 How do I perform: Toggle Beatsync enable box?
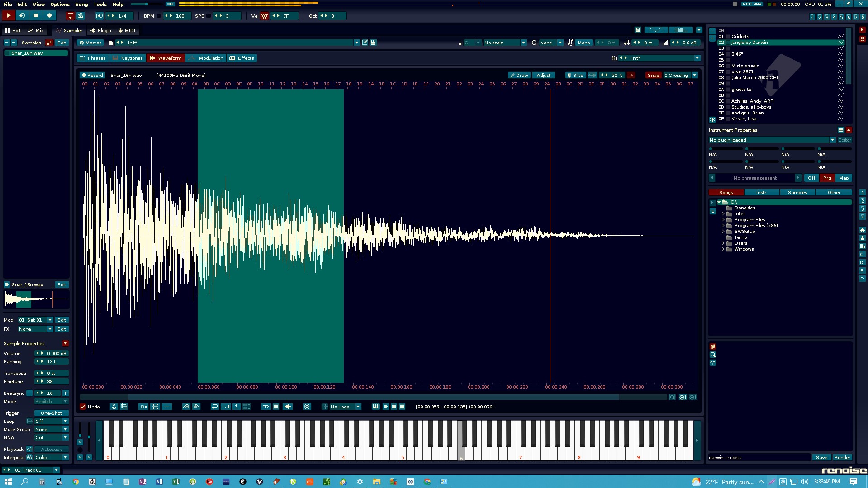point(29,393)
